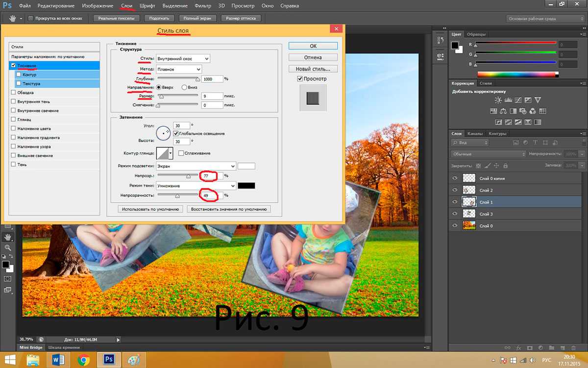Screen dimensions: 588x368
Task: Expand the Режим подсветки dropdown set to Экран
Action: point(196,166)
